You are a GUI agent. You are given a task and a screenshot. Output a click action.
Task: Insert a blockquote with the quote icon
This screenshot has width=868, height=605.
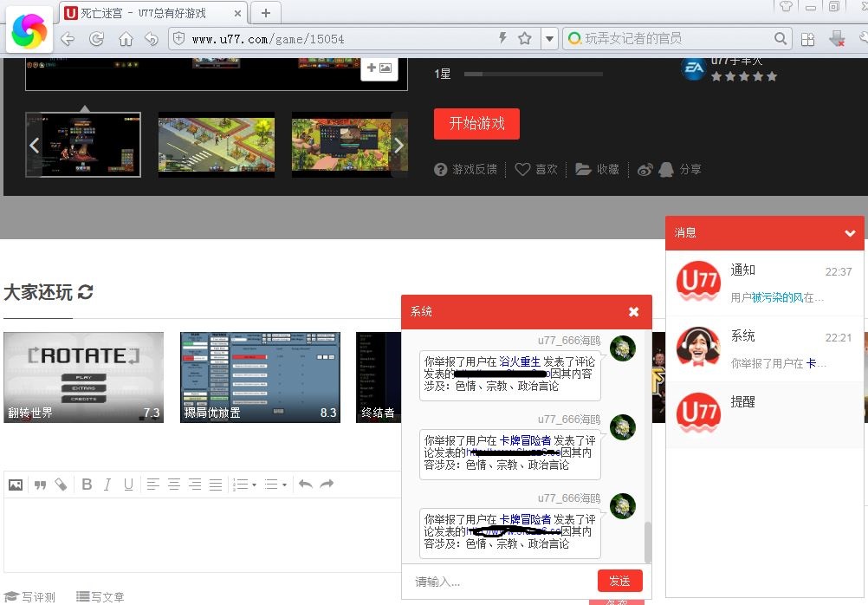(x=40, y=485)
